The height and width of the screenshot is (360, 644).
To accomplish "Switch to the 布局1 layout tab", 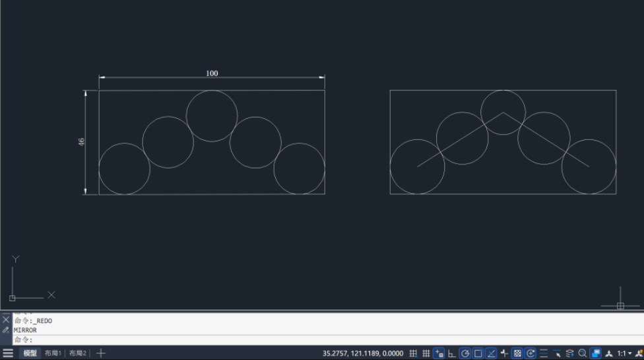I will [x=53, y=353].
